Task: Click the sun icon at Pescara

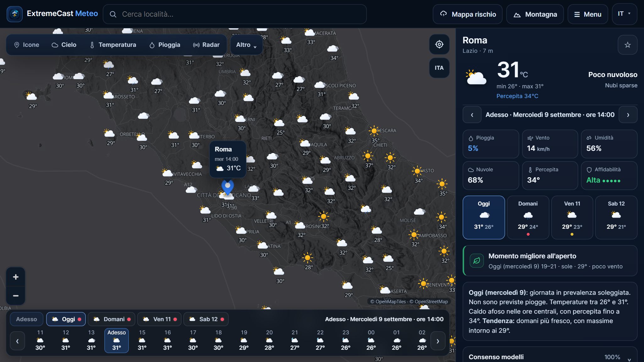Action: tap(374, 131)
